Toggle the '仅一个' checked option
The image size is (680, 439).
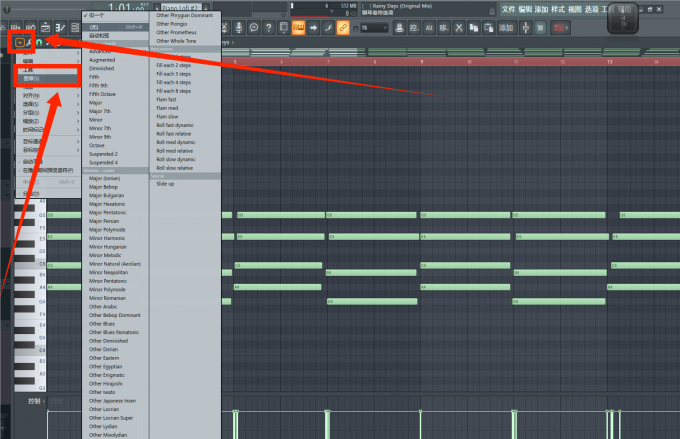click(104, 14)
